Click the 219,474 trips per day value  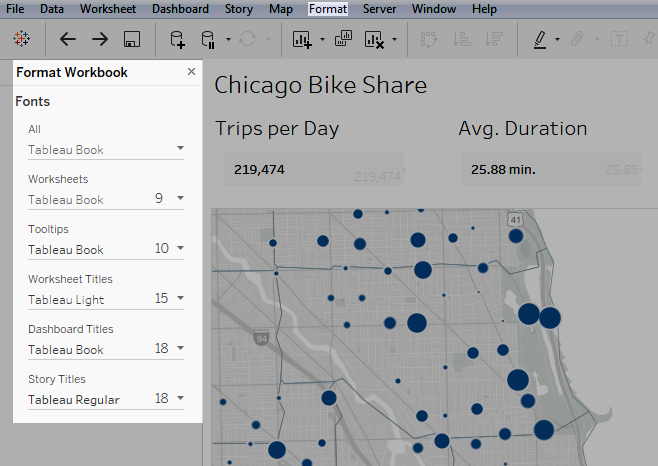259,170
